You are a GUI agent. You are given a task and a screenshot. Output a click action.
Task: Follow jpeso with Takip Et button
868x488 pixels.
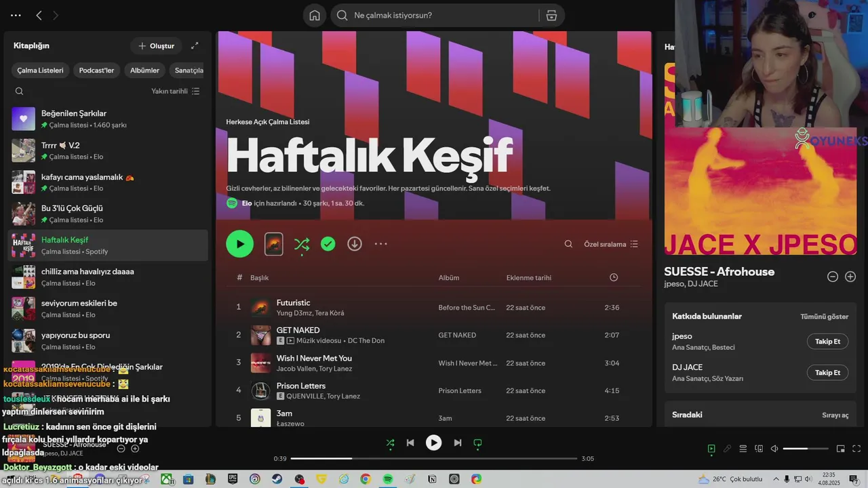[827, 342]
